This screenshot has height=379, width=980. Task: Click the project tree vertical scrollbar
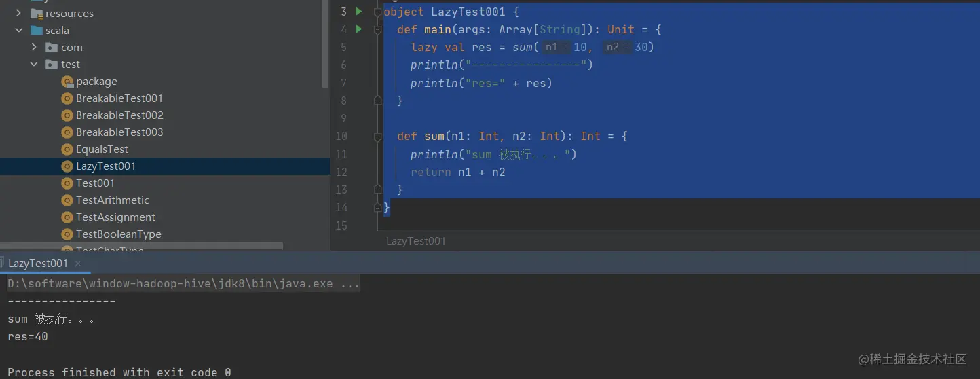(x=326, y=43)
